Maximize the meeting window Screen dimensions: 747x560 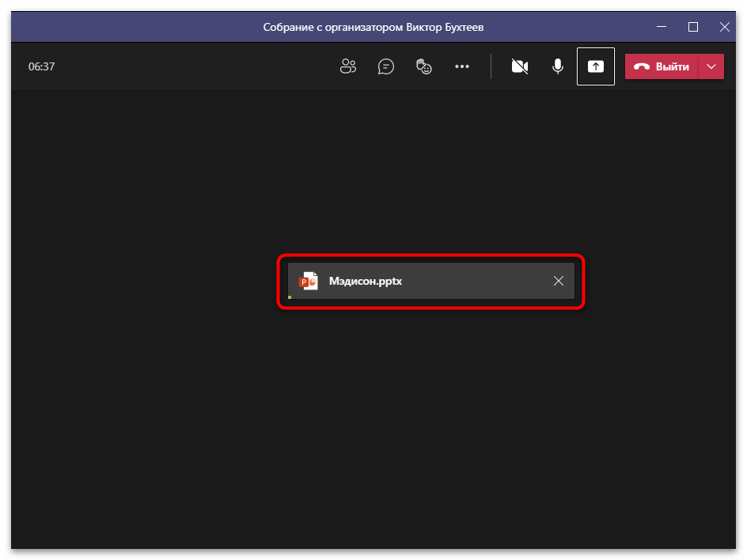tap(693, 27)
